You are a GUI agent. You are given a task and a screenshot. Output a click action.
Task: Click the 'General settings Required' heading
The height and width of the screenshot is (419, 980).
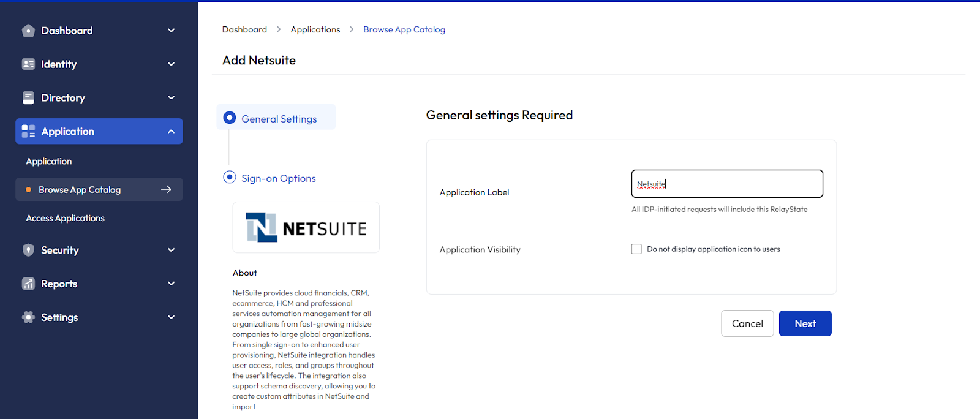point(499,115)
